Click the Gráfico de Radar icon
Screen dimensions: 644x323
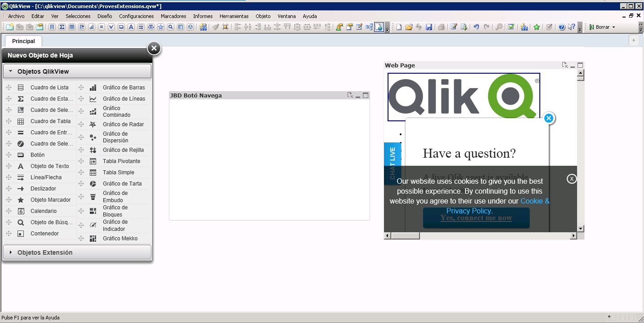point(93,124)
